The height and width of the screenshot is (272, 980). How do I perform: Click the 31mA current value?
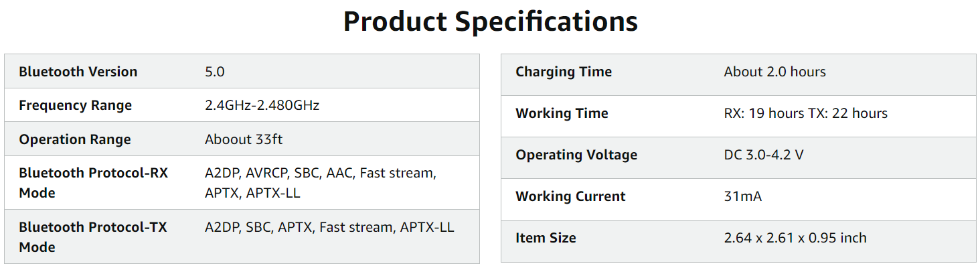click(x=742, y=196)
